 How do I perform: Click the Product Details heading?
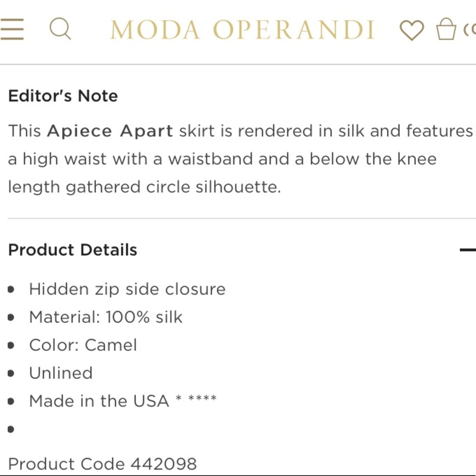point(73,250)
